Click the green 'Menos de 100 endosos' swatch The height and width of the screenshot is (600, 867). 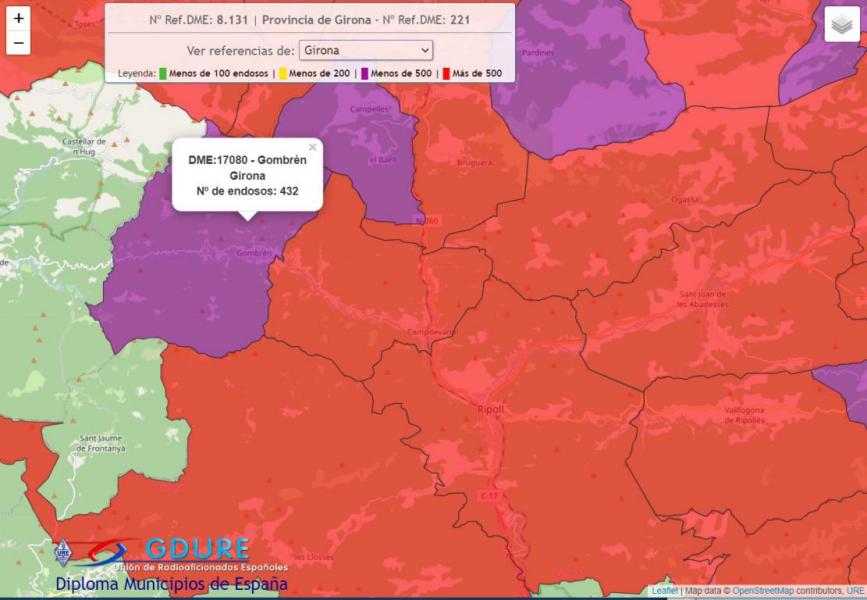pyautogui.click(x=162, y=74)
